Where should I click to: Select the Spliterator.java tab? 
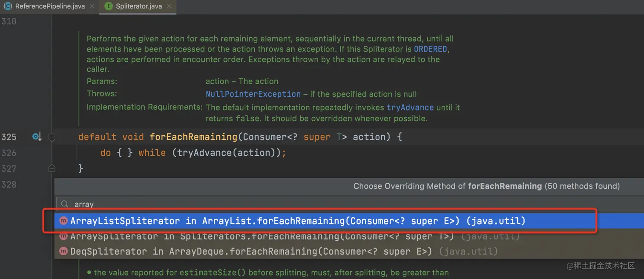click(x=138, y=6)
